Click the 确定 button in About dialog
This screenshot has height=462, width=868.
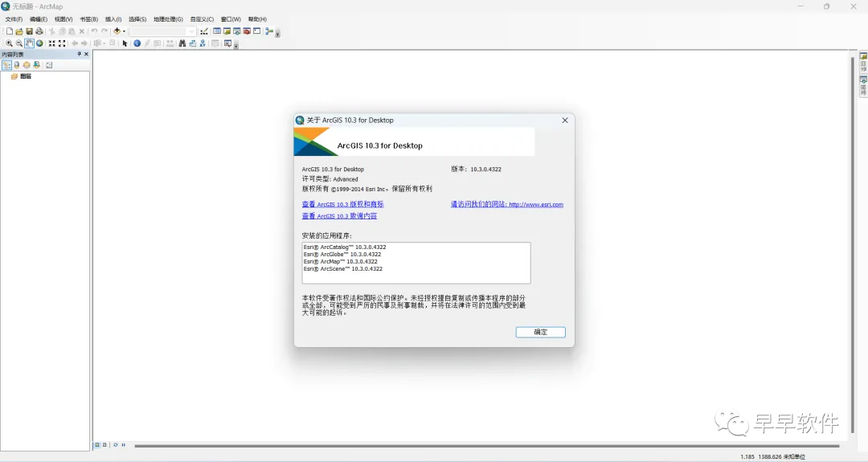pos(540,332)
